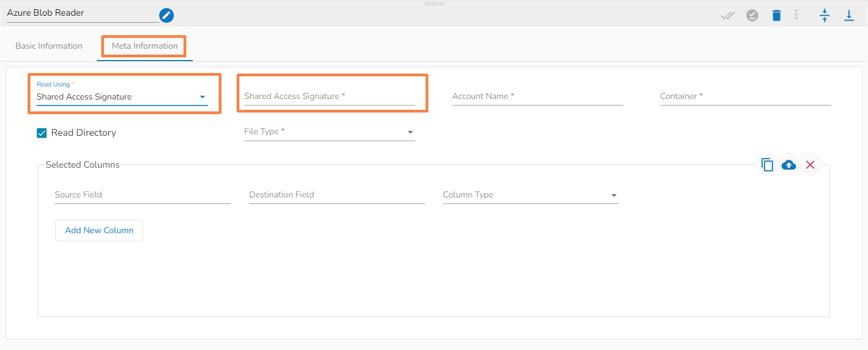Click the double-checkmark validate icon
This screenshot has height=350, width=868.
[728, 16]
